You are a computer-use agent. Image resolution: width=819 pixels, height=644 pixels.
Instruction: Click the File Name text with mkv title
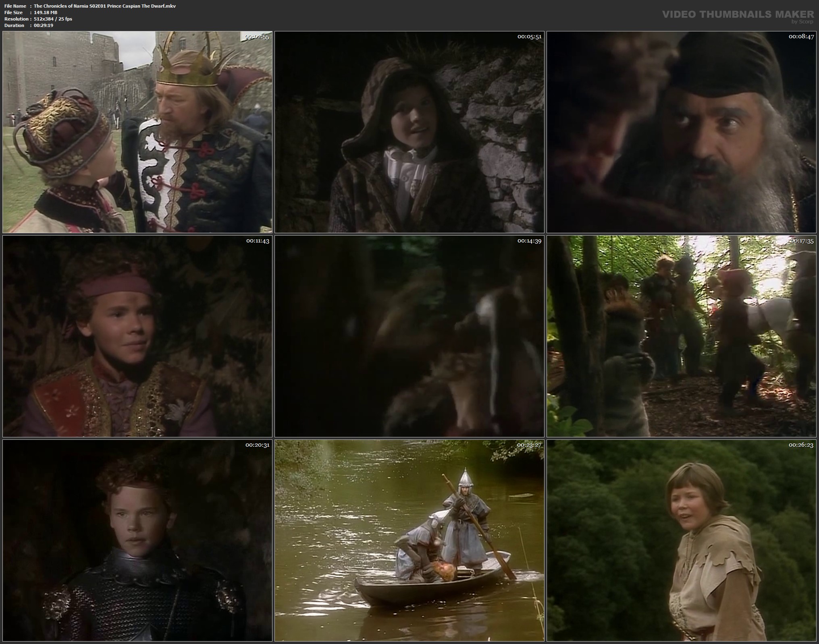click(x=105, y=6)
